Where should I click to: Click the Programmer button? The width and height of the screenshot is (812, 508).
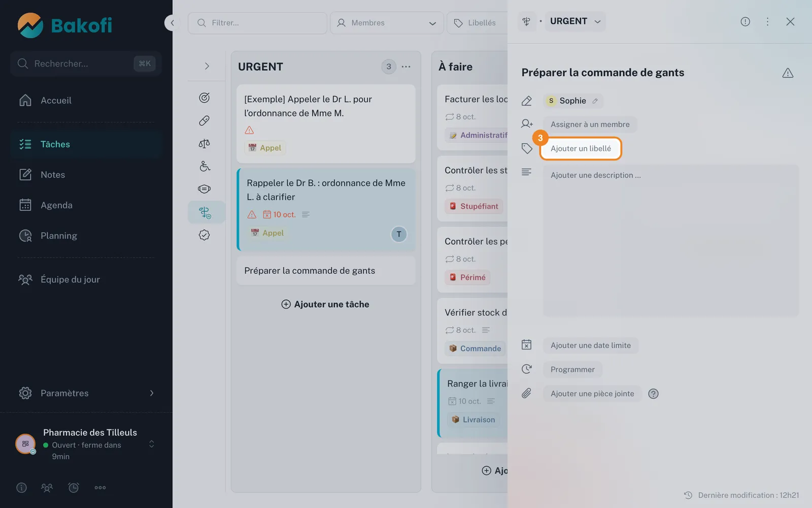pos(572,369)
